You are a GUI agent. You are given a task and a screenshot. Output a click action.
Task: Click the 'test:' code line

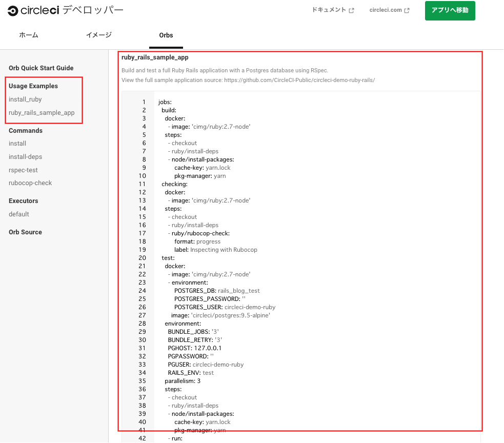(x=168, y=258)
